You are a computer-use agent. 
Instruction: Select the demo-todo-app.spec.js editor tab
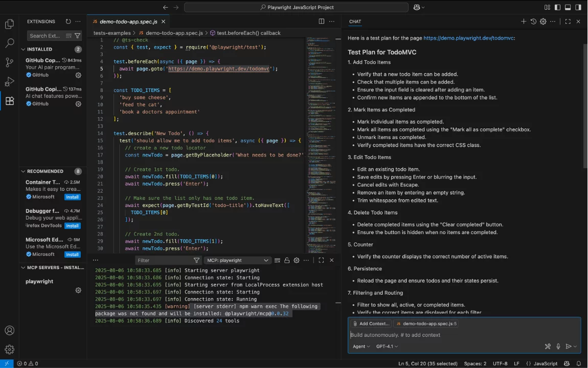click(x=128, y=21)
